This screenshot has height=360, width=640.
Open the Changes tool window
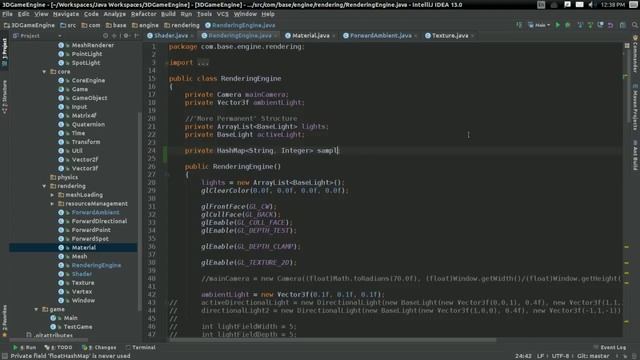click(x=99, y=347)
